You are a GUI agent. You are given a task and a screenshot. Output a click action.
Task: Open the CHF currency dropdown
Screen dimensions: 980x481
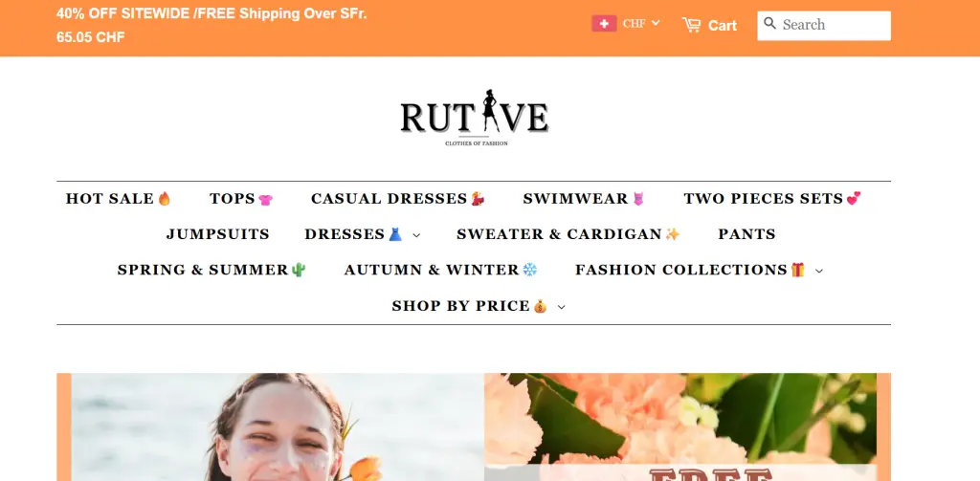point(641,24)
